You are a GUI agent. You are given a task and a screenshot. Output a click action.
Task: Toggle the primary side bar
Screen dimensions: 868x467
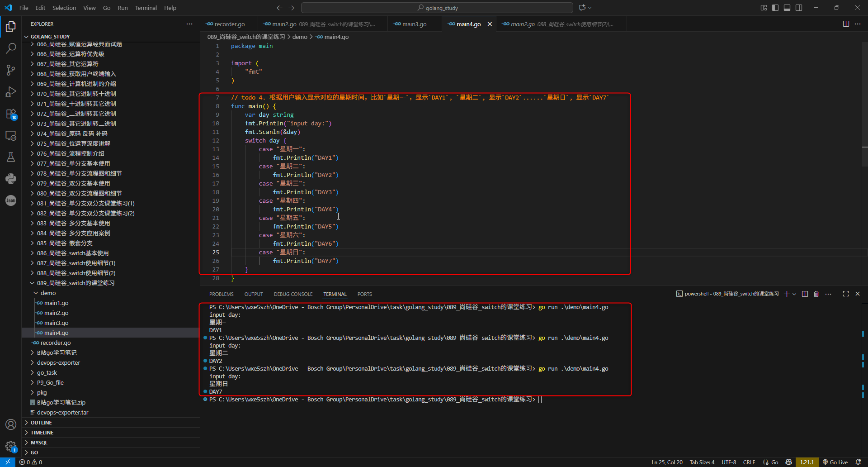click(x=775, y=8)
